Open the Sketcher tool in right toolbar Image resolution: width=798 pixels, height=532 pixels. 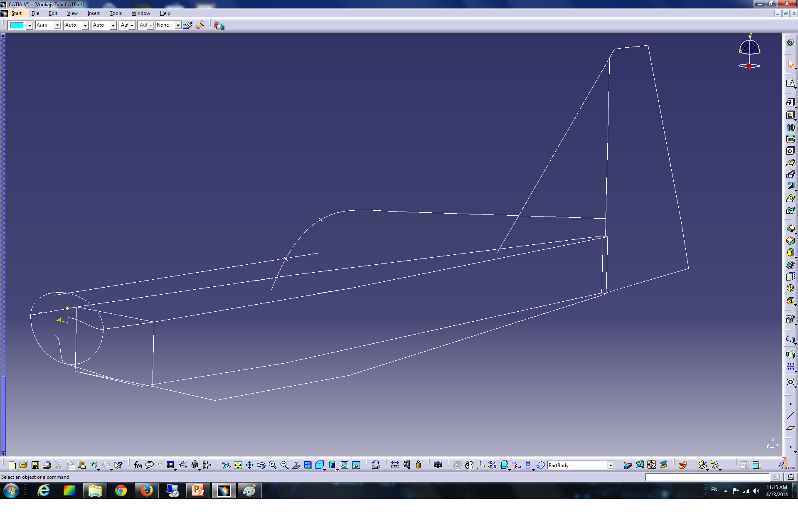(790, 83)
